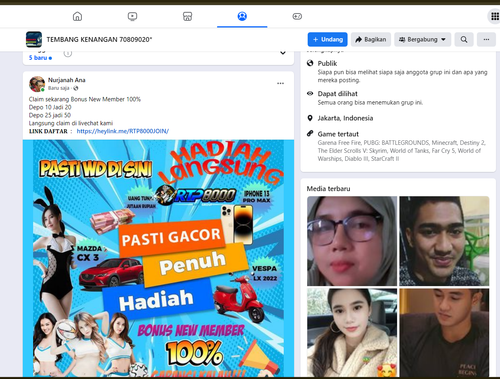Click the Baru saja post timestamp
The image size is (500, 379).
(x=59, y=88)
